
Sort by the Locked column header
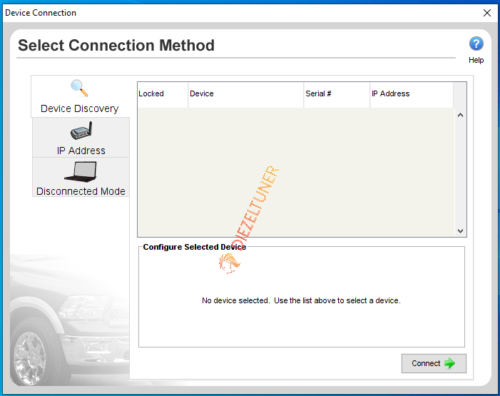[163, 94]
